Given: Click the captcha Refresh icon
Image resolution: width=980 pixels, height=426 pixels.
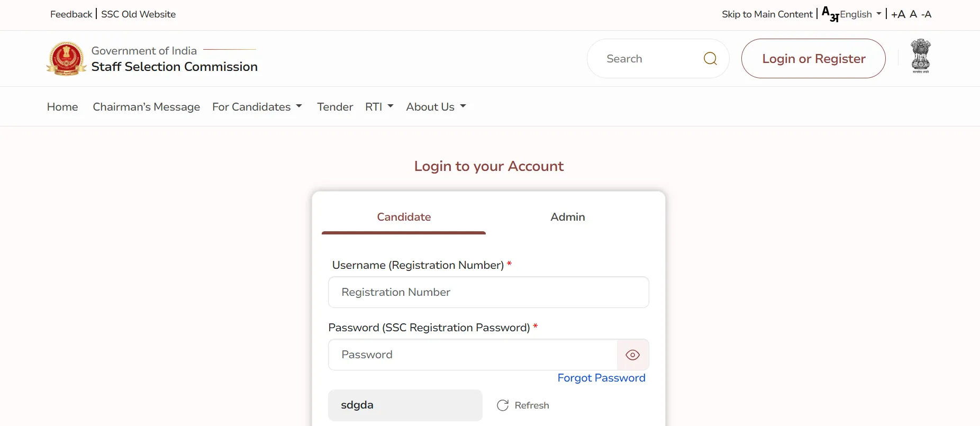Looking at the screenshot, I should tap(503, 405).
